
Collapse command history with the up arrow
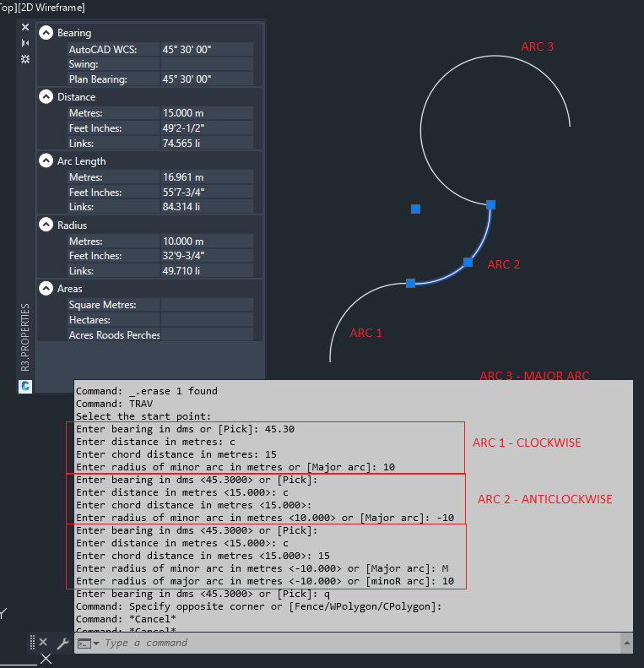pyautogui.click(x=626, y=643)
